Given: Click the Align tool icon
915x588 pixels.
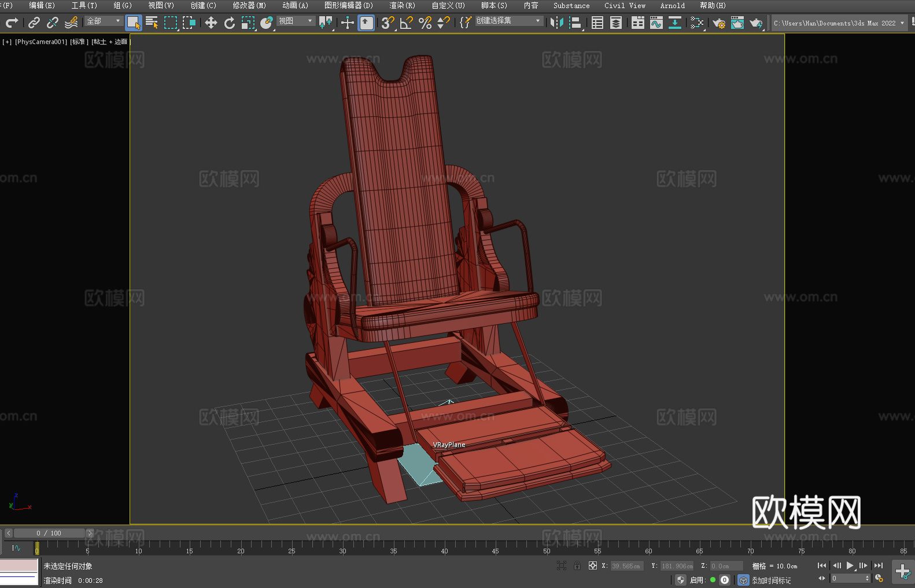Looking at the screenshot, I should (575, 23).
